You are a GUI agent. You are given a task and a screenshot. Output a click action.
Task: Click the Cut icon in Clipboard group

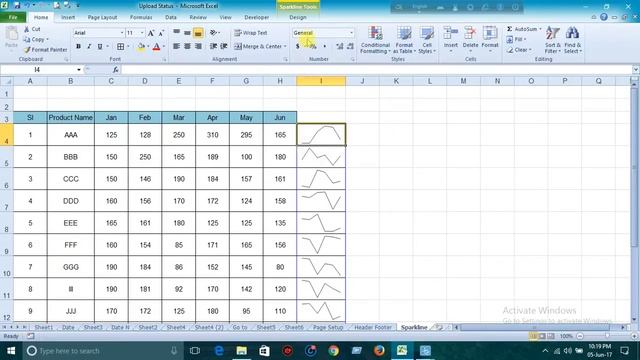27,29
